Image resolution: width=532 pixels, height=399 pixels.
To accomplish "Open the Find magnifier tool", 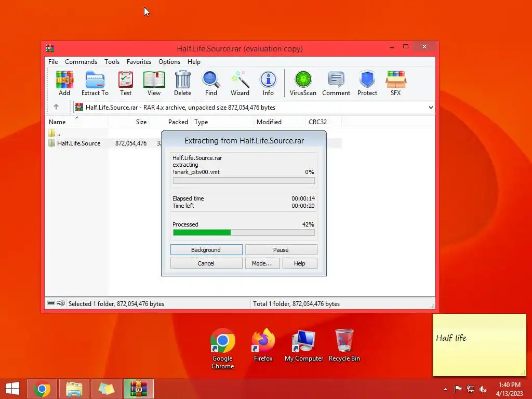I will pos(211,83).
